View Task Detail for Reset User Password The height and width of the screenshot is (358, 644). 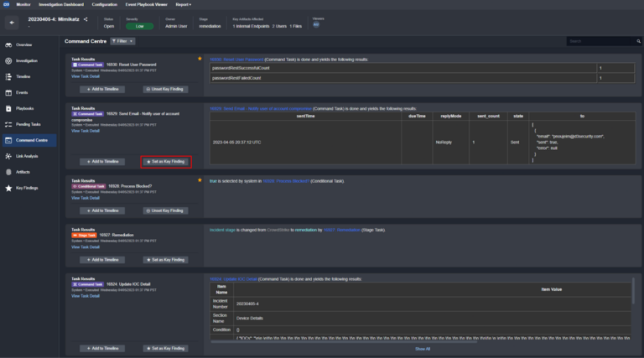[x=86, y=76]
